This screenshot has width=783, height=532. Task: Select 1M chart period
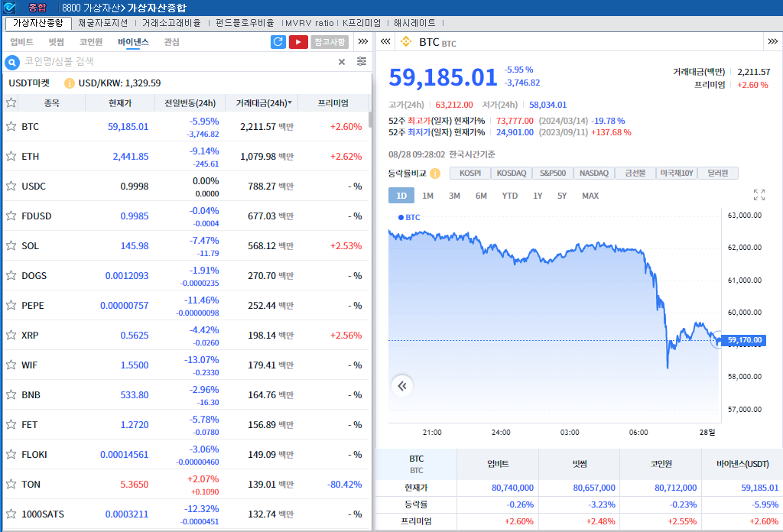[427, 196]
